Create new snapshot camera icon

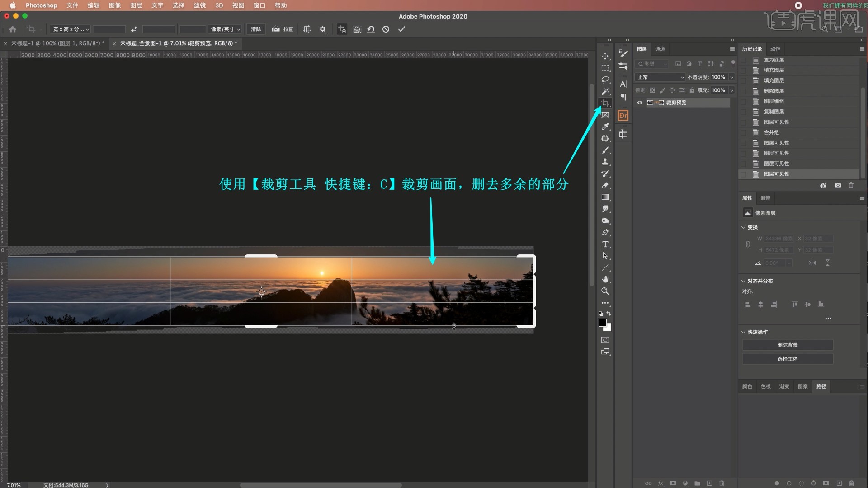838,185
